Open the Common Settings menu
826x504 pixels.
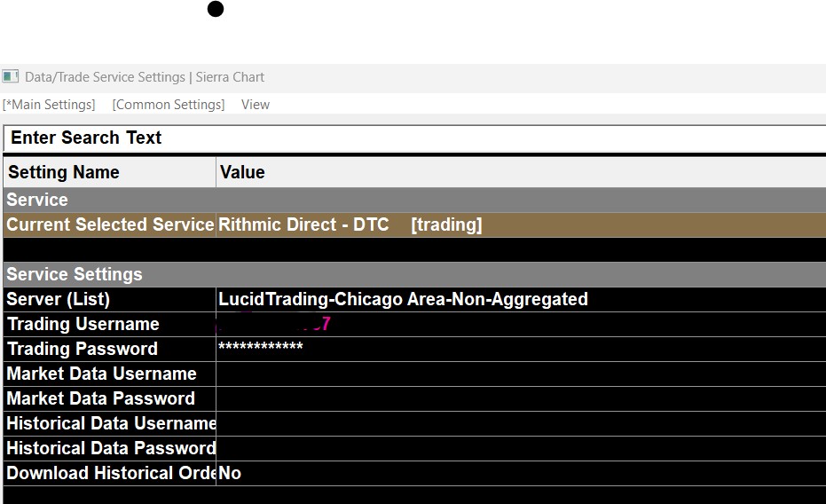tap(169, 105)
